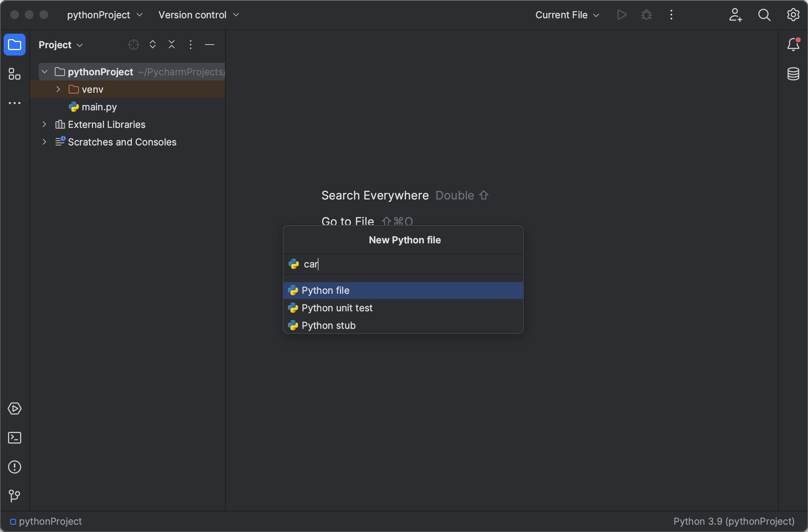The height and width of the screenshot is (532, 808).
Task: Open the pythonProject project menu
Action: pos(104,15)
